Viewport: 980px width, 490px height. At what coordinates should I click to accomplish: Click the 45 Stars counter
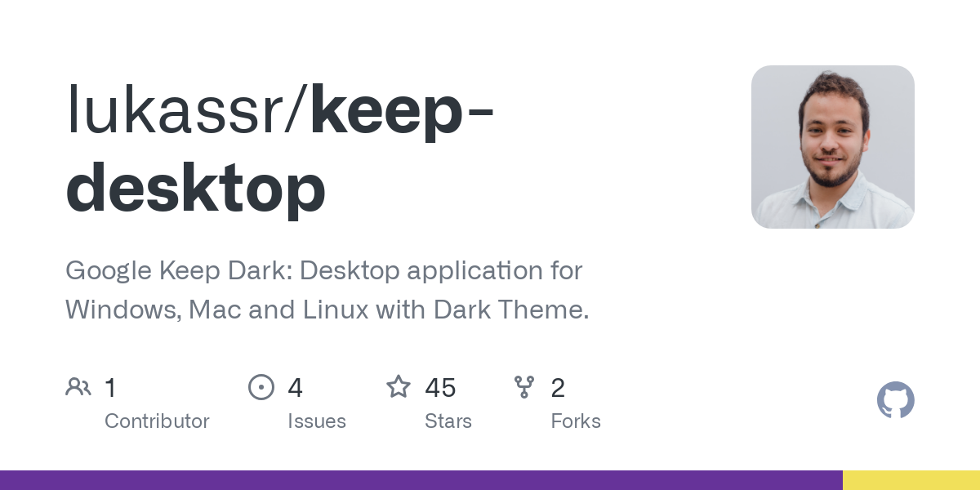click(x=440, y=387)
